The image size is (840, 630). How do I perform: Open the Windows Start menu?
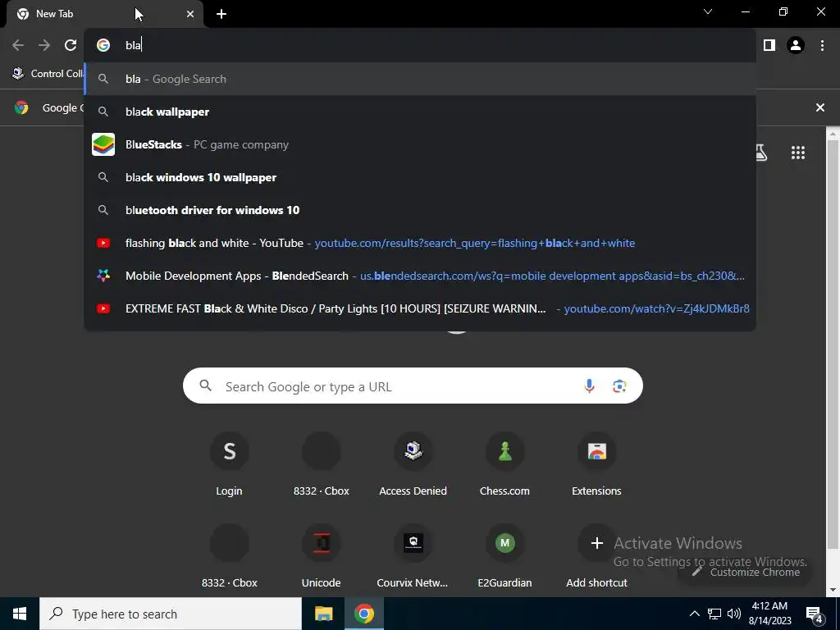click(20, 614)
